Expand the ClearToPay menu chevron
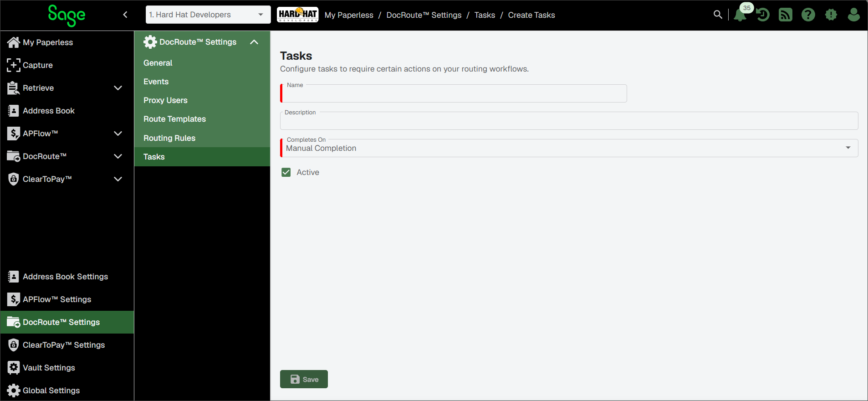The width and height of the screenshot is (868, 401). pyautogui.click(x=118, y=179)
